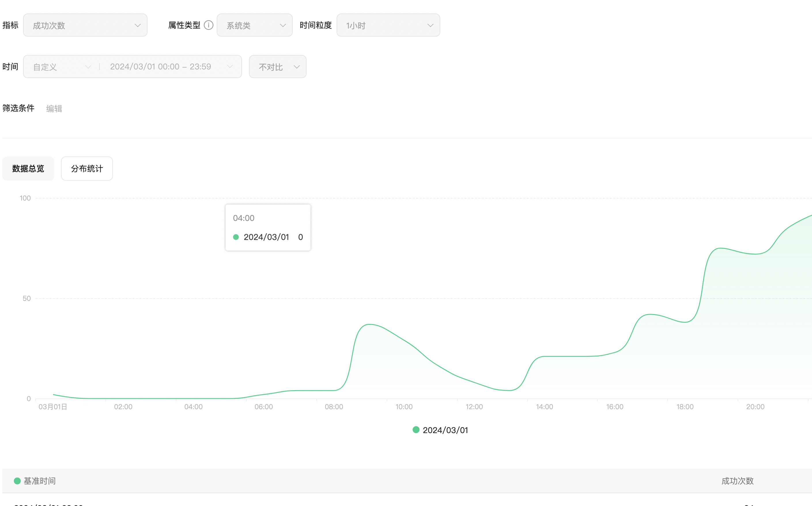This screenshot has width=812, height=506.
Task: Click the 10:00 label on the chart axis
Action: [x=404, y=407]
